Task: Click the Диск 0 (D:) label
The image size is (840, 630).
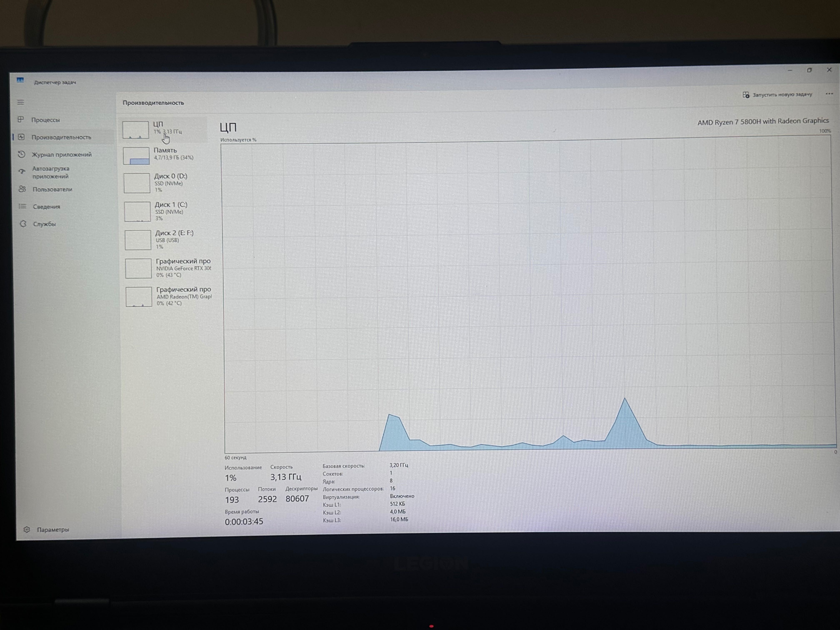Action: [x=171, y=176]
